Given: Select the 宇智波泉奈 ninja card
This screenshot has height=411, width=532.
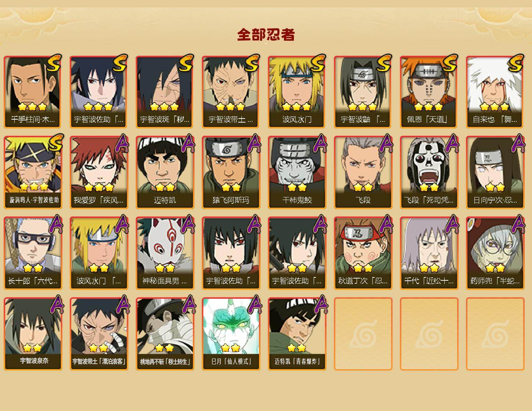Looking at the screenshot, I should tap(33, 334).
